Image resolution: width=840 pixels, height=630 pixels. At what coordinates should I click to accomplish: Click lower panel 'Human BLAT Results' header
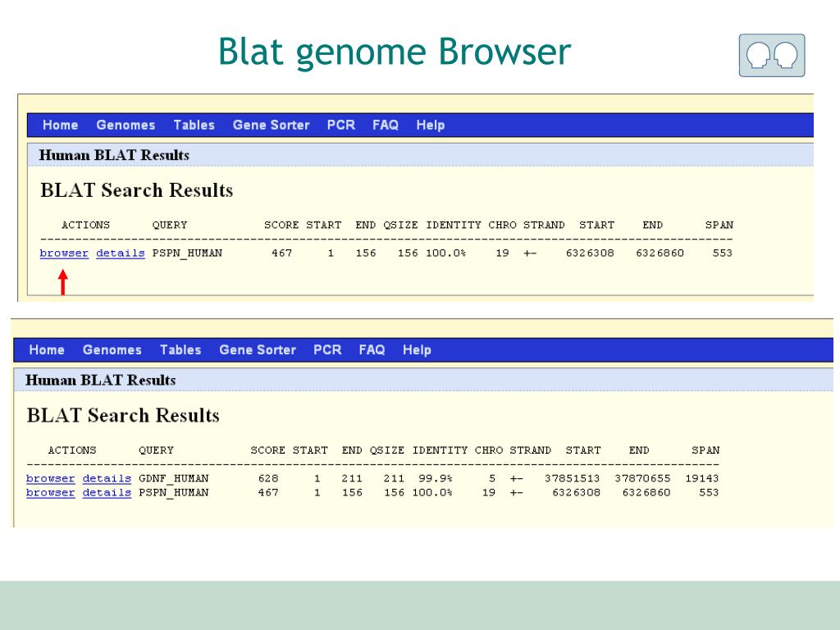tap(101, 381)
